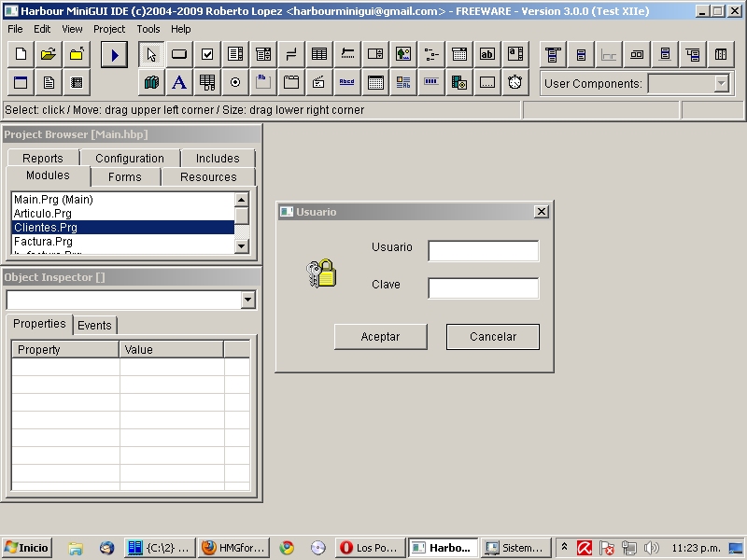
Task: Click the Clave input field
Action: point(484,288)
